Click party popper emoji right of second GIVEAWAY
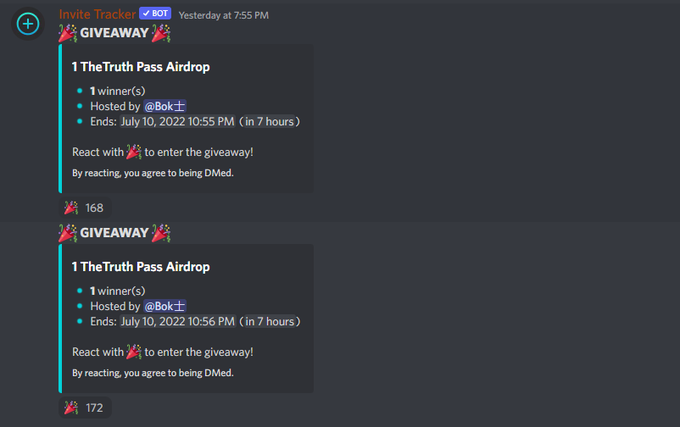The height and width of the screenshot is (427, 680). tap(161, 233)
